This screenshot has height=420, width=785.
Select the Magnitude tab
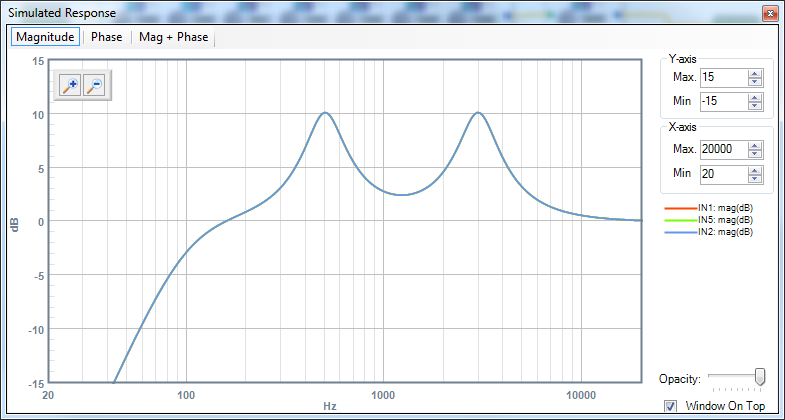(45, 37)
